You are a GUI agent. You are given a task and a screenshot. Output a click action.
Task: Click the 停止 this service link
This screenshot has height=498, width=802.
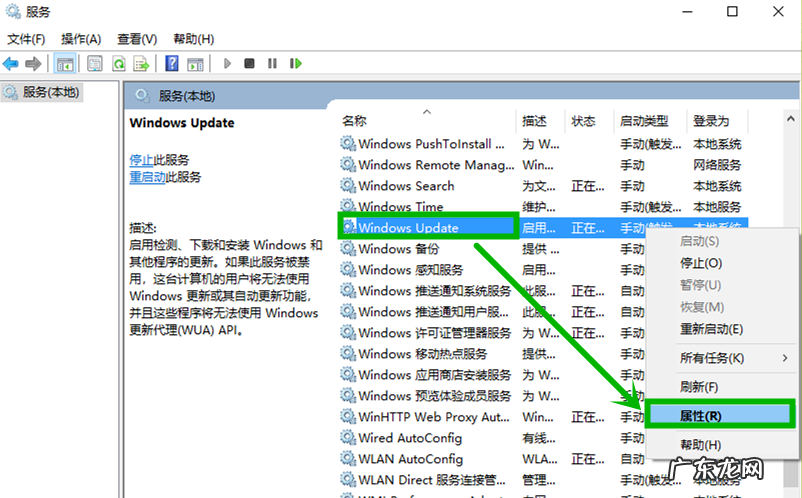(x=141, y=160)
